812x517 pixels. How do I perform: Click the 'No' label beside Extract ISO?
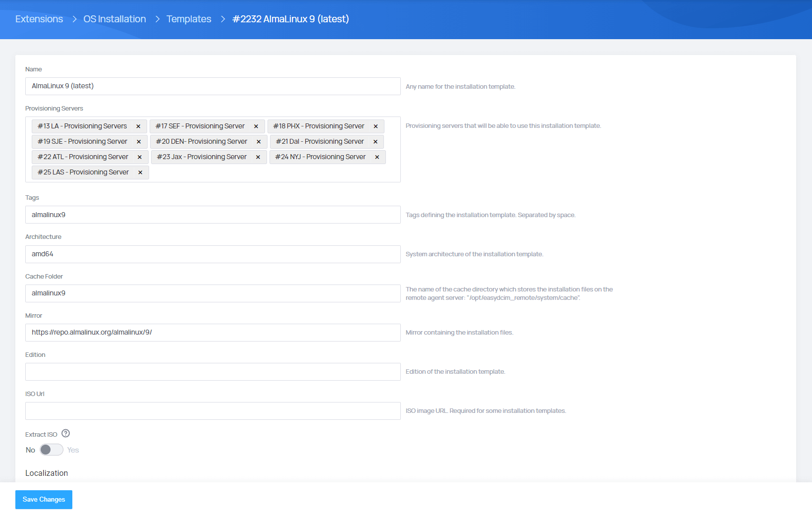[x=30, y=450]
